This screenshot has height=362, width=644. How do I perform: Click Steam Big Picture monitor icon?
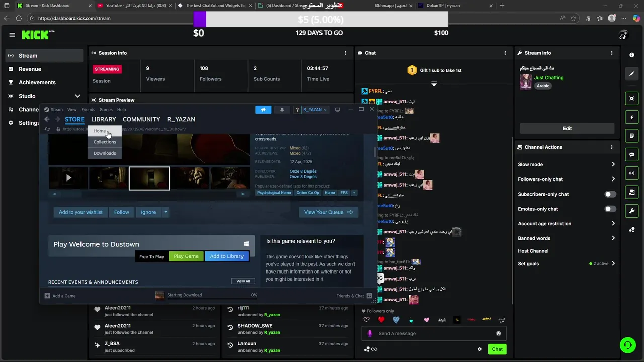(337, 109)
